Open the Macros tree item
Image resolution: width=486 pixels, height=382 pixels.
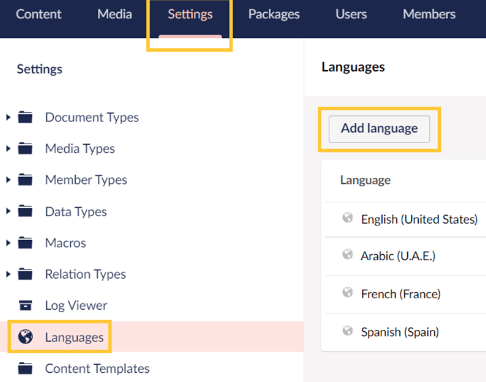click(66, 243)
